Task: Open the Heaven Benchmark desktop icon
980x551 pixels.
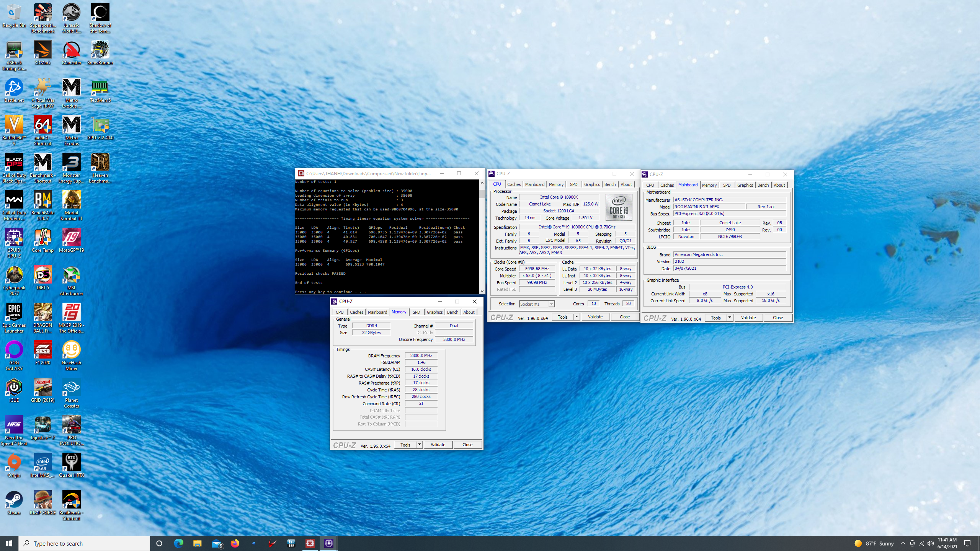Action: 100,168
